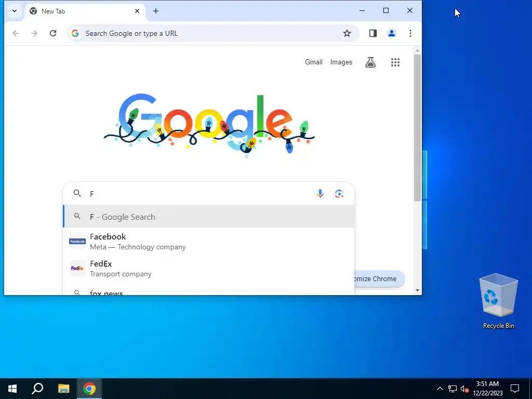Click the Facebook logo thumbnail in suggestions
Viewport: 532px width, 399px height.
tap(77, 241)
